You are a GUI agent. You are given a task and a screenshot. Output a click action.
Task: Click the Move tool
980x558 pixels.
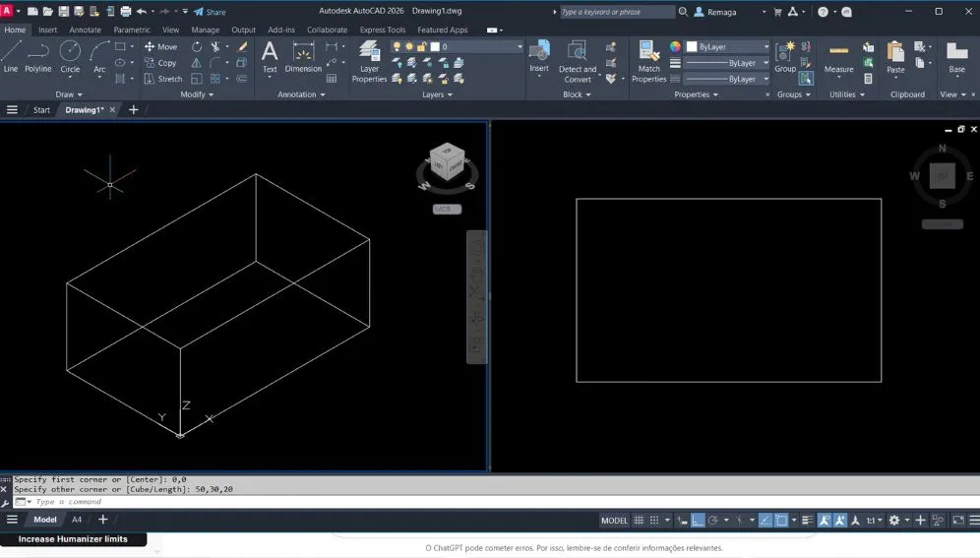click(x=160, y=47)
